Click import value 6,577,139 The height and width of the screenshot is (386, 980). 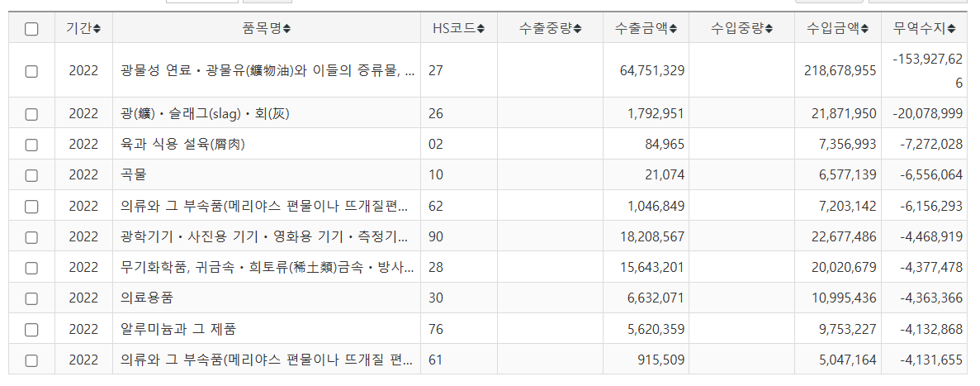847,175
